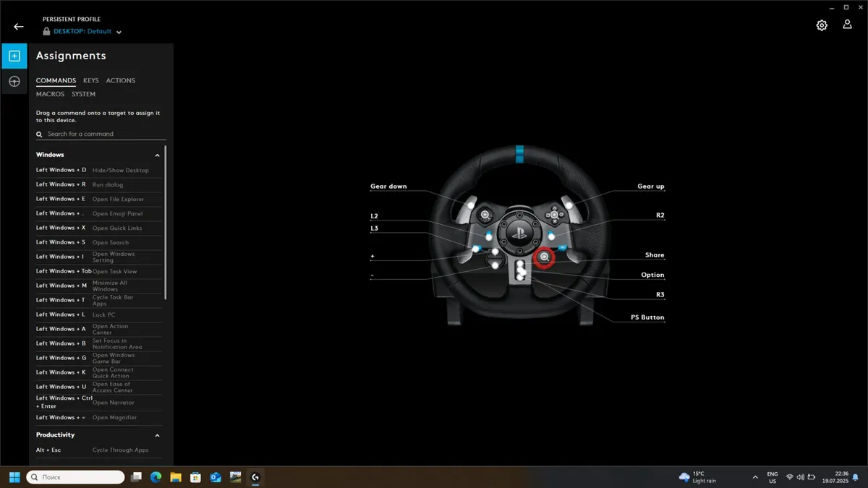Click the Search for a command field
Image resolution: width=868 pixels, height=488 pixels.
click(x=101, y=134)
